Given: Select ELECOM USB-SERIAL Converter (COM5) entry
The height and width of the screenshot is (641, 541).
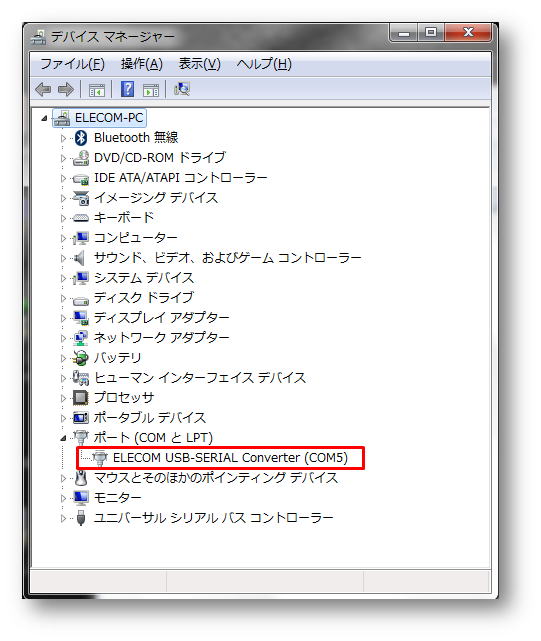Looking at the screenshot, I should point(230,457).
